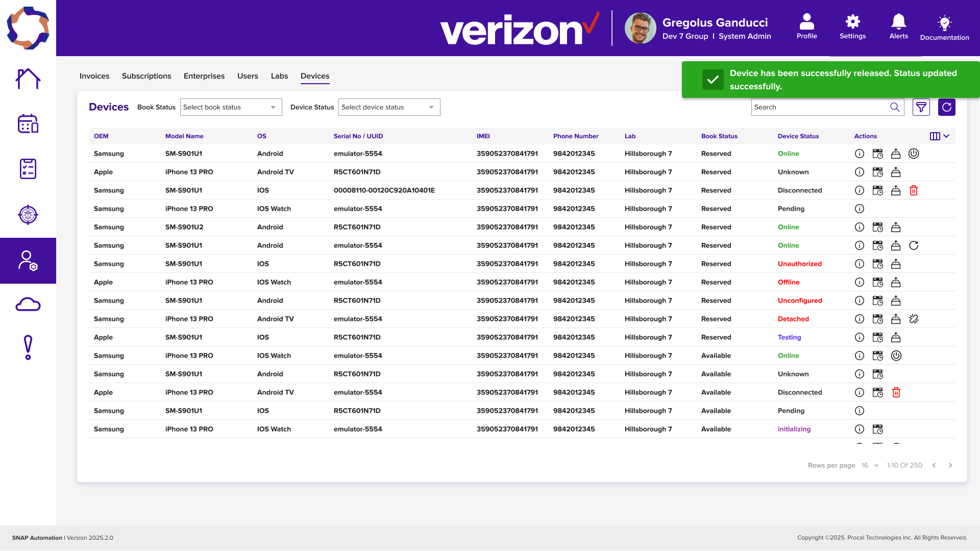
Task: Switch to the Labs tab
Action: [279, 76]
